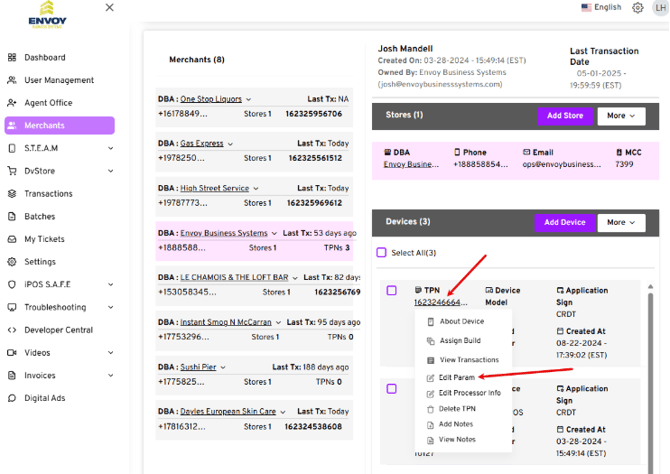Choose View Transactions in context menu
670x474 pixels.
tap(468, 360)
